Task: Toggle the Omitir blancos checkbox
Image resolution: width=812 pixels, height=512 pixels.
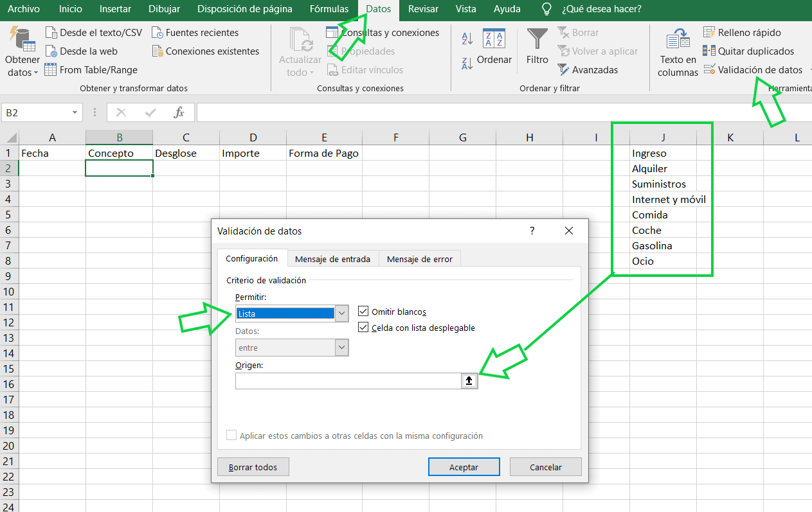Action: [363, 312]
